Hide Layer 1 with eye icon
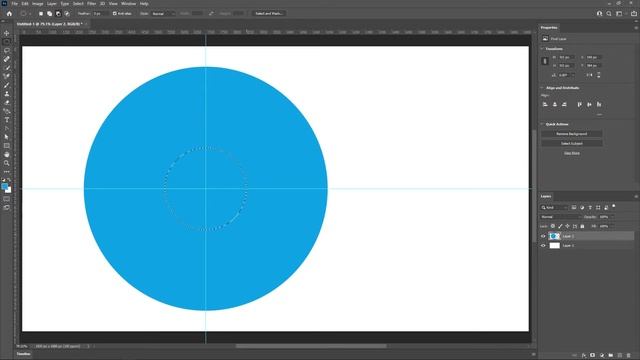This screenshot has height=360, width=640. [x=543, y=245]
